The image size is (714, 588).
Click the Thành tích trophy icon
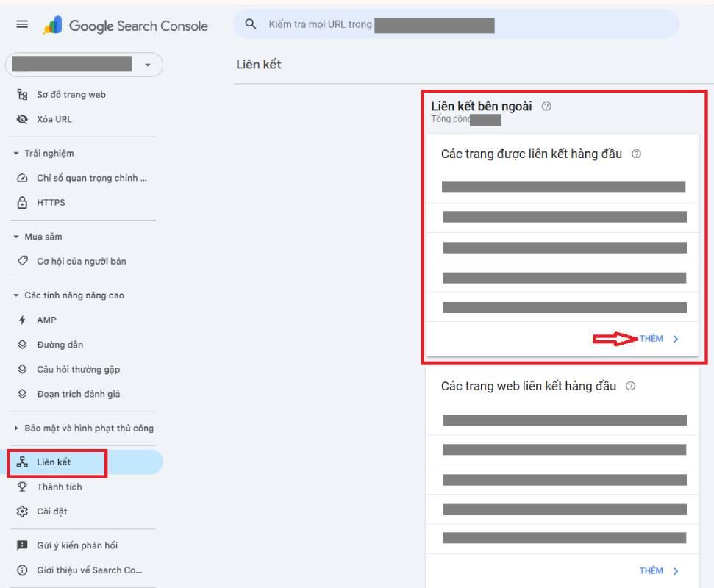point(23,486)
